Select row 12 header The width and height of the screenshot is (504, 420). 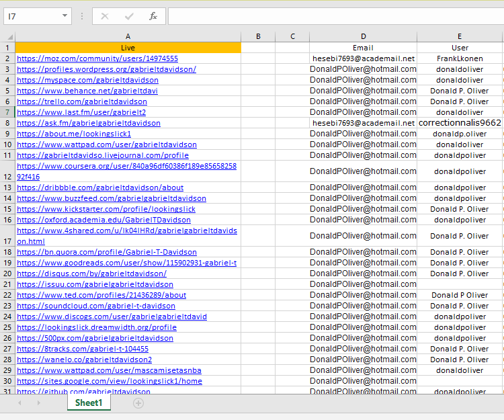coord(7,171)
